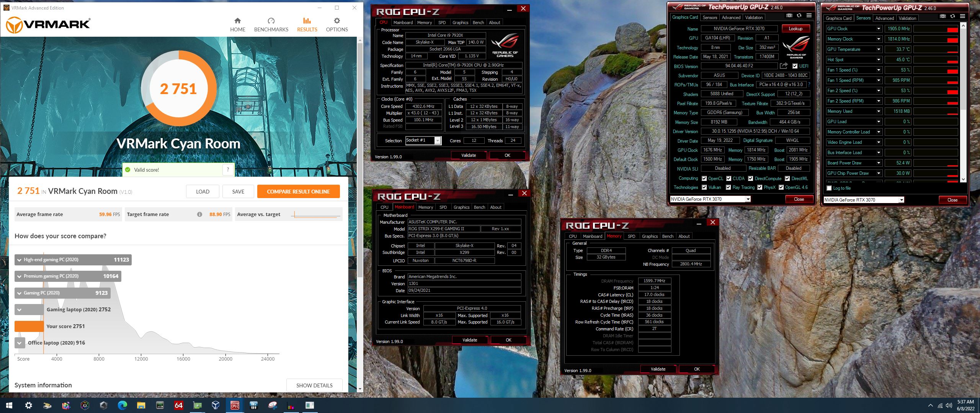Toggle the UEFI checkbox in GPU-Z

coord(795,66)
